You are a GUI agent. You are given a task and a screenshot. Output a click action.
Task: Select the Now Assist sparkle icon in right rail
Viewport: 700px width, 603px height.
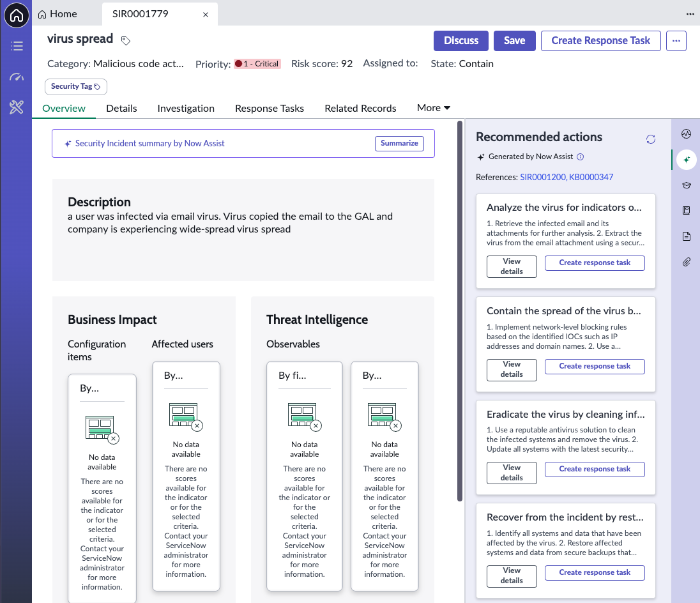(x=687, y=159)
